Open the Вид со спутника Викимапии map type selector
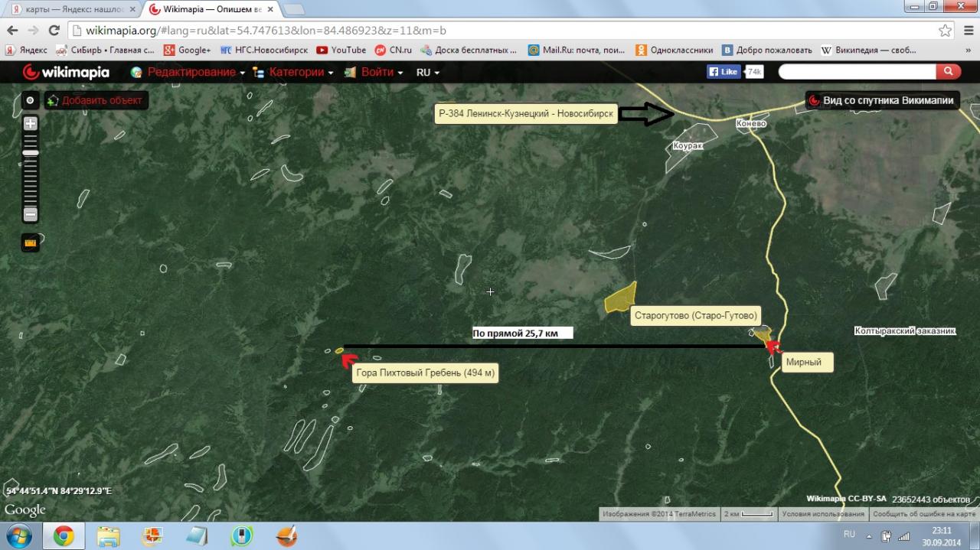Viewport: 980px width, 550px height. click(x=882, y=100)
